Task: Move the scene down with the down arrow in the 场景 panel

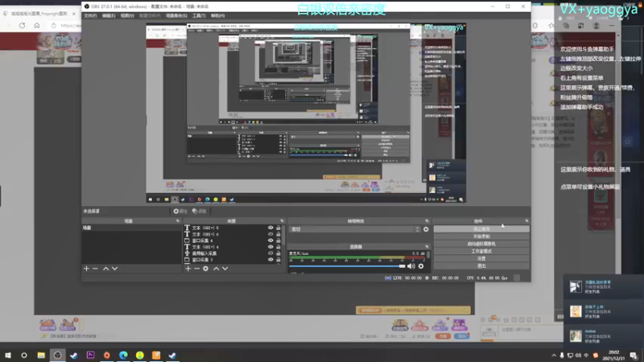Action: [x=114, y=269]
